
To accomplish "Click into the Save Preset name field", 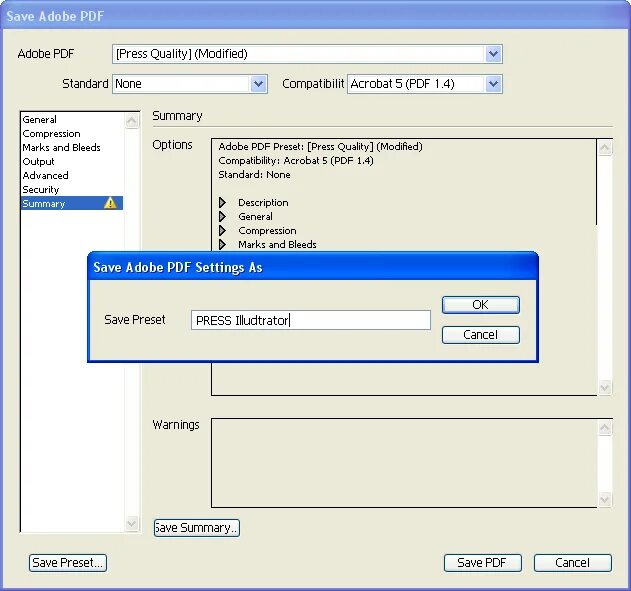I will coord(311,320).
